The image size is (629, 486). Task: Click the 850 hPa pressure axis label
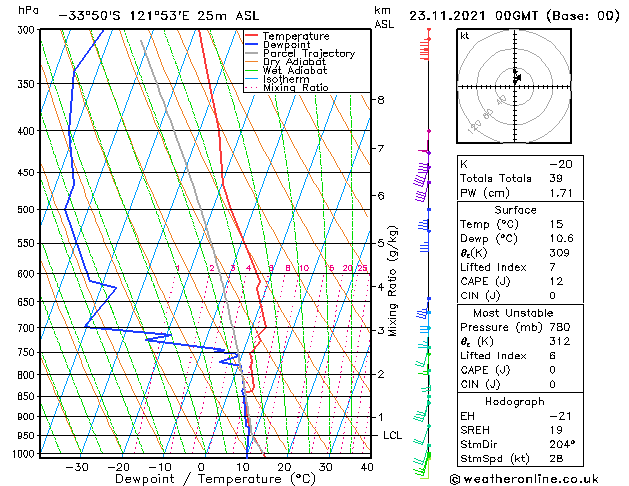coord(28,396)
